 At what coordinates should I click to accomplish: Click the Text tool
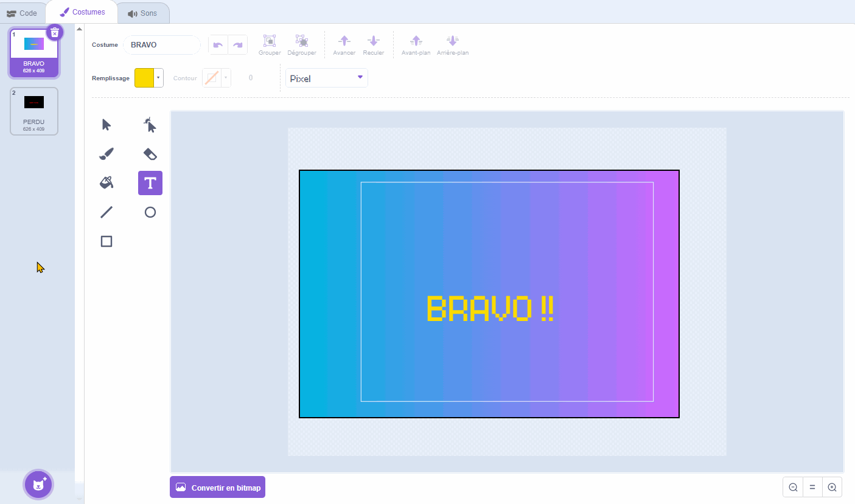(150, 183)
